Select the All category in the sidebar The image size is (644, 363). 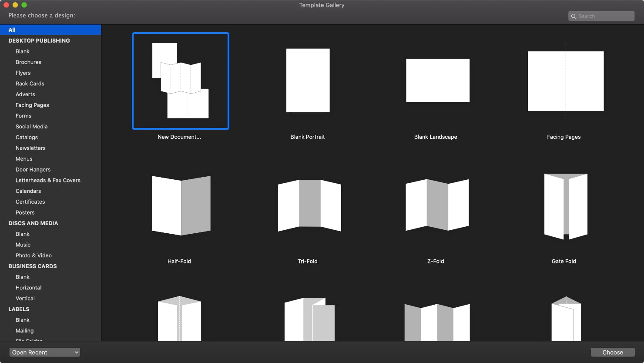[x=12, y=30]
